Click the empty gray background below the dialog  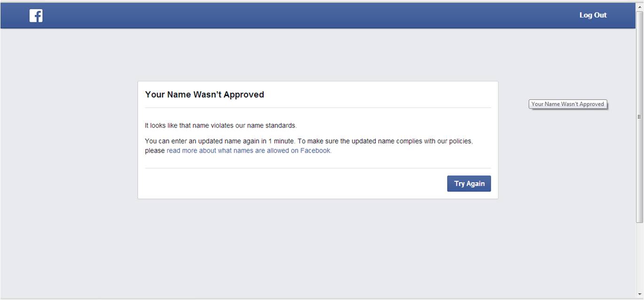click(318, 249)
